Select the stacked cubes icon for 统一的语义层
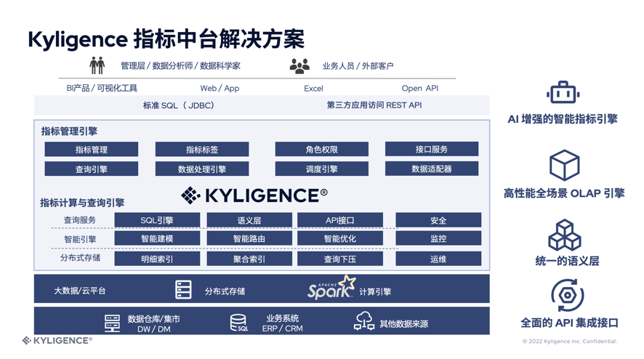644x359 pixels. [564, 235]
